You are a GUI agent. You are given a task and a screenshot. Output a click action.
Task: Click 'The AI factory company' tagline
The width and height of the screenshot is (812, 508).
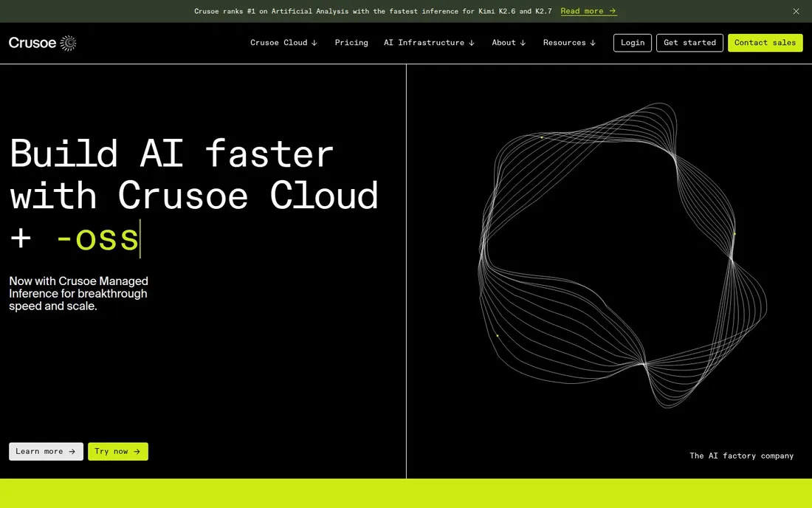[x=741, y=456]
